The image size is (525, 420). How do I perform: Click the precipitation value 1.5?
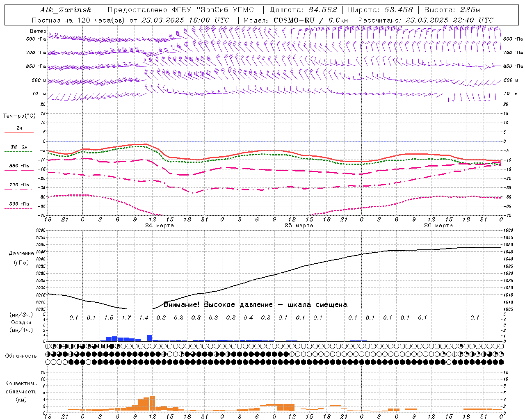[x=109, y=318]
